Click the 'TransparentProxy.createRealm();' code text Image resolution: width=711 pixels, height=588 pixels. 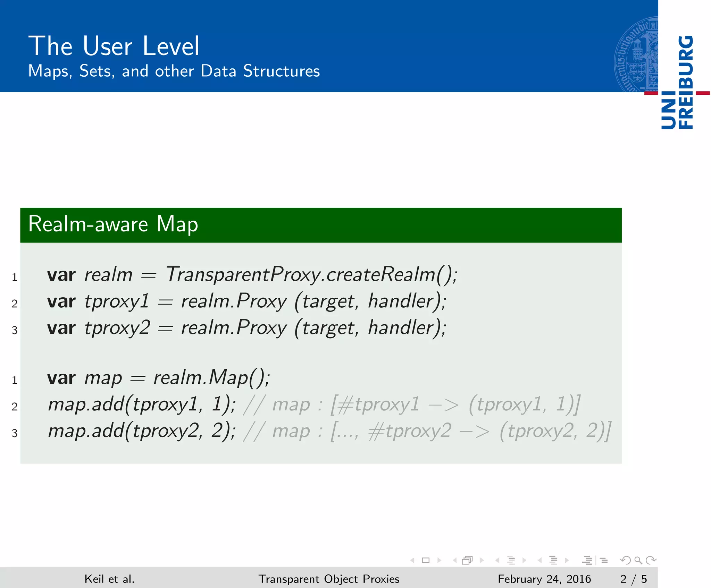tap(312, 275)
